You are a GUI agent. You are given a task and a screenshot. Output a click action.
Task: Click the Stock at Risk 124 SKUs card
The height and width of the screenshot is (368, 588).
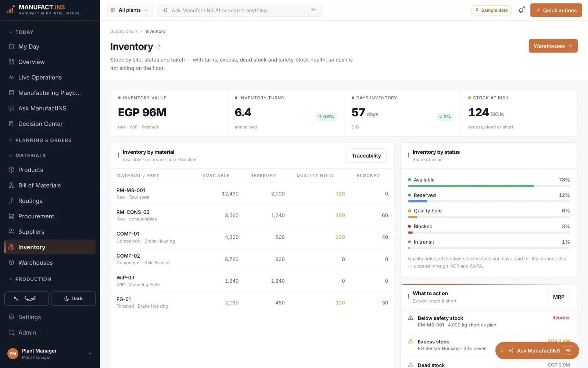519,113
